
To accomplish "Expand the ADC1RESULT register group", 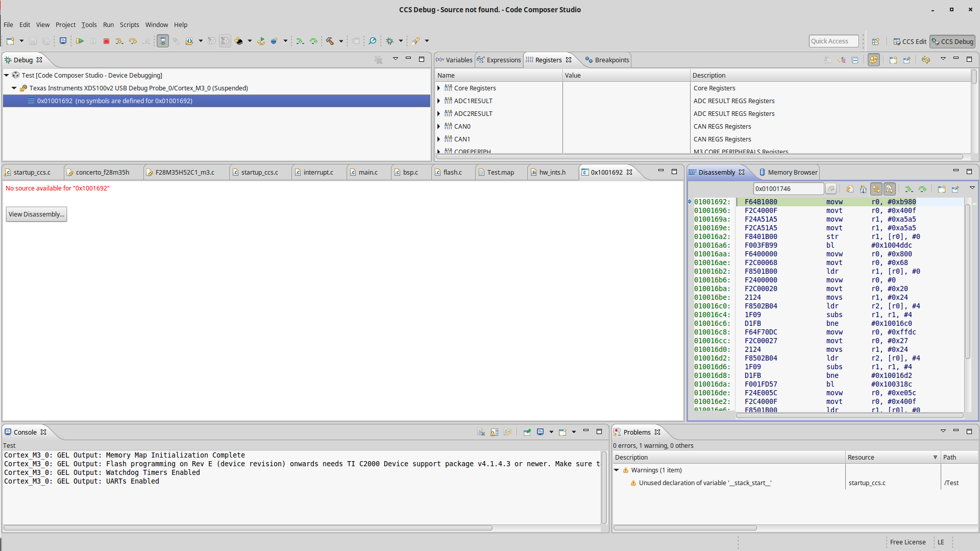I will [438, 101].
